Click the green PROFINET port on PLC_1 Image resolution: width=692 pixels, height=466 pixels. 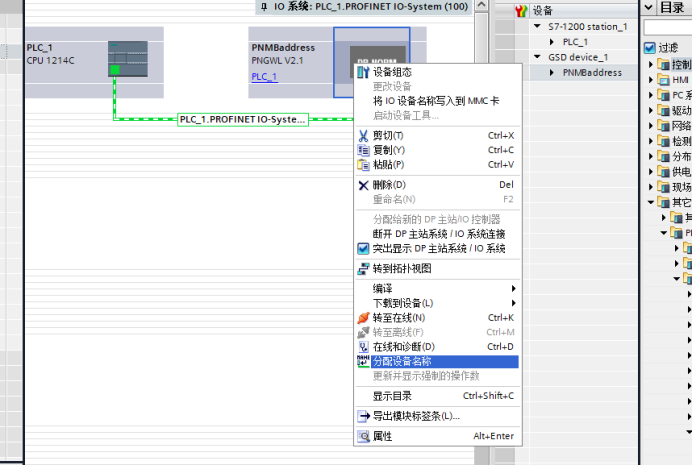pos(115,70)
